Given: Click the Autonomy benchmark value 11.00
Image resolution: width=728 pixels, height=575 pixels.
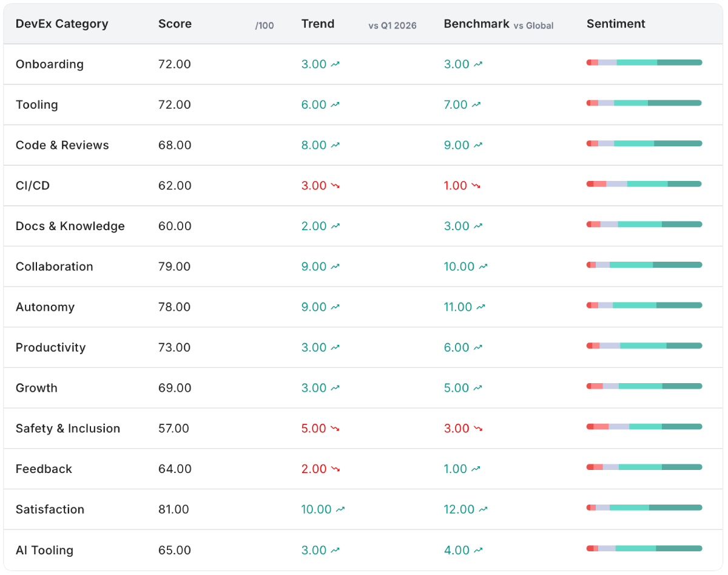Looking at the screenshot, I should tap(458, 307).
